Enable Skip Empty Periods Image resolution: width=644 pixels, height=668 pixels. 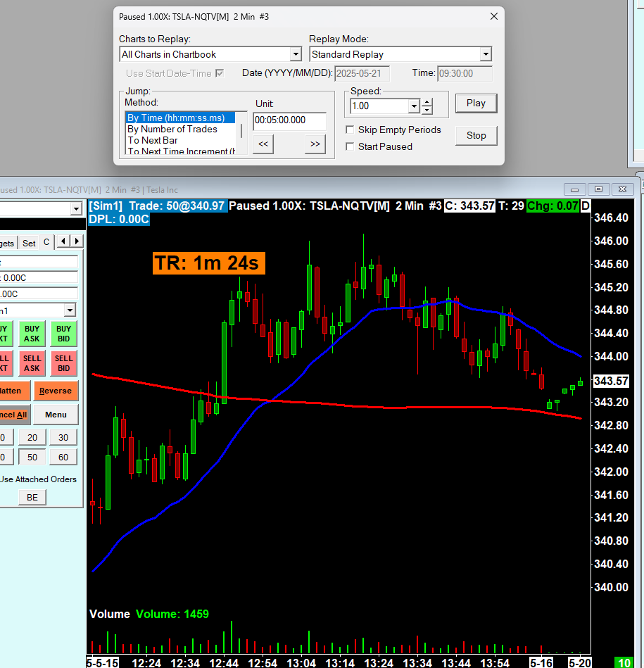(x=350, y=130)
